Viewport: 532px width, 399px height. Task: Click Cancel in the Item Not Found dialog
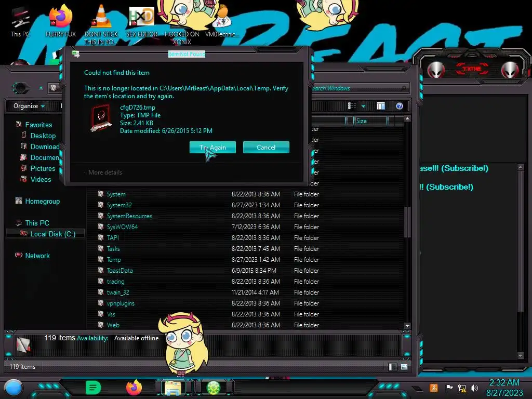[x=266, y=147]
